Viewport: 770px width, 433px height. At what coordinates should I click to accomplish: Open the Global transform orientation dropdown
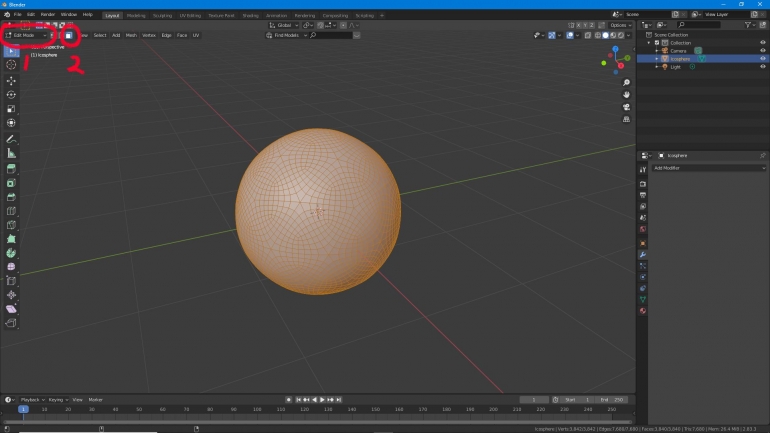pyautogui.click(x=284, y=25)
